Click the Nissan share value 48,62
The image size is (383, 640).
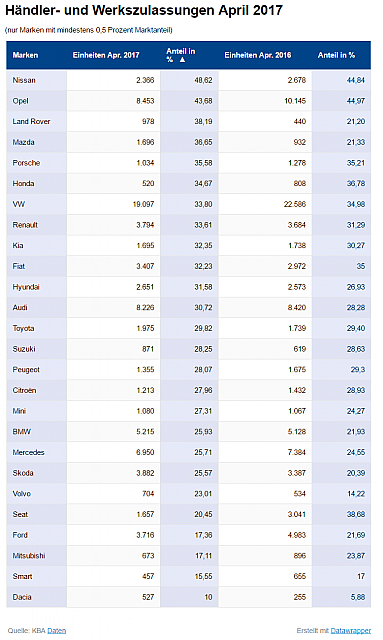pos(203,80)
